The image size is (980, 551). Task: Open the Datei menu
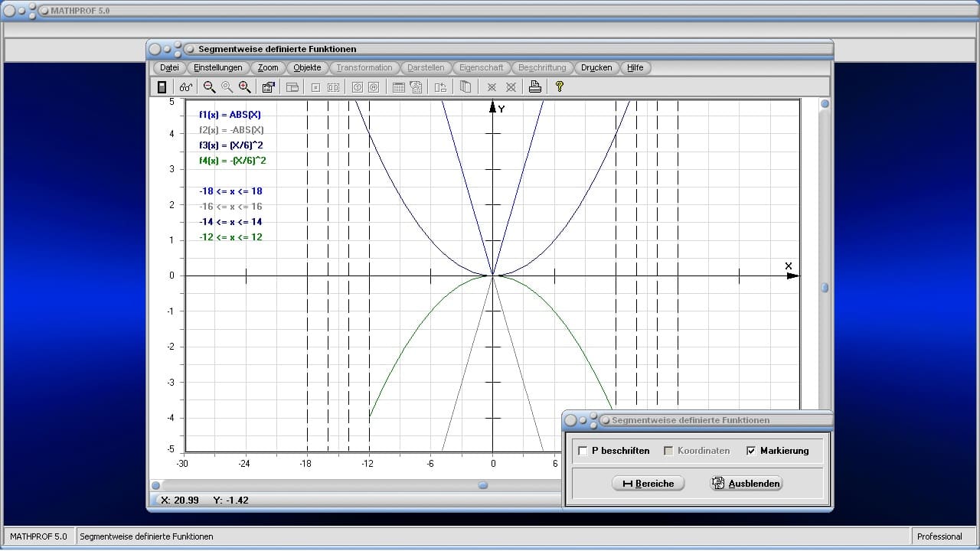[169, 67]
